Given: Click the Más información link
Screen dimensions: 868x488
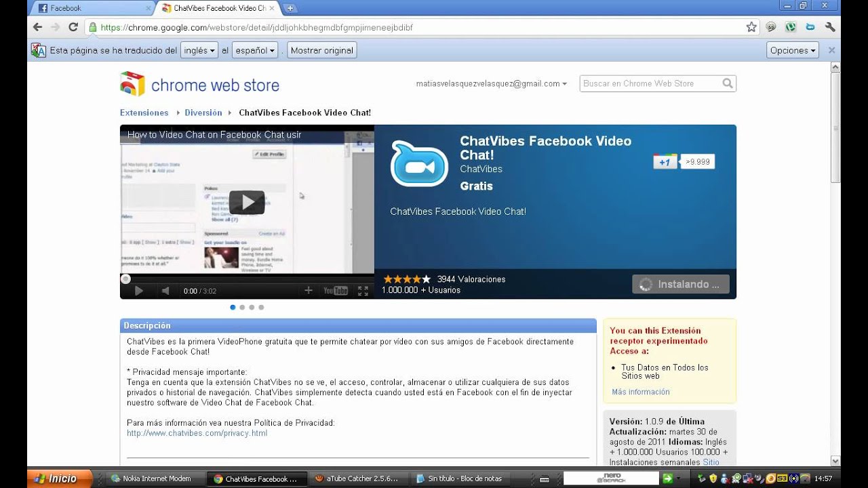Looking at the screenshot, I should click(x=640, y=392).
